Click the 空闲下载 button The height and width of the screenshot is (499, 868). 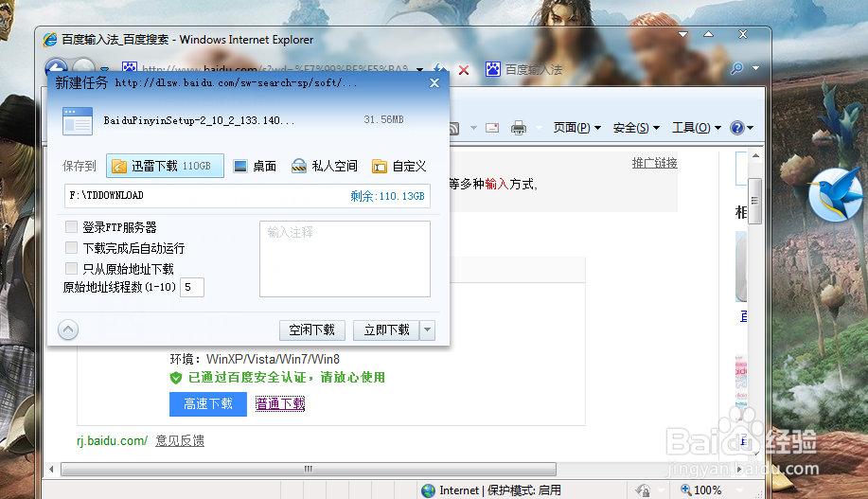coord(312,330)
